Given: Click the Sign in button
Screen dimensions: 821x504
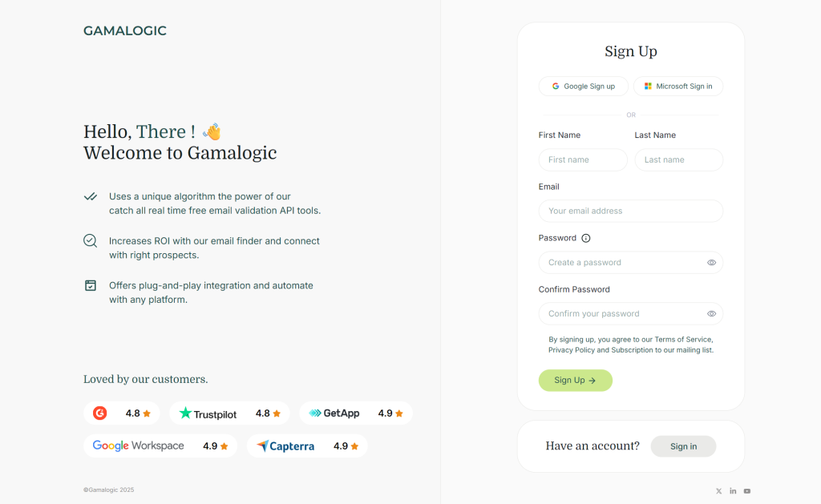Looking at the screenshot, I should coord(683,446).
